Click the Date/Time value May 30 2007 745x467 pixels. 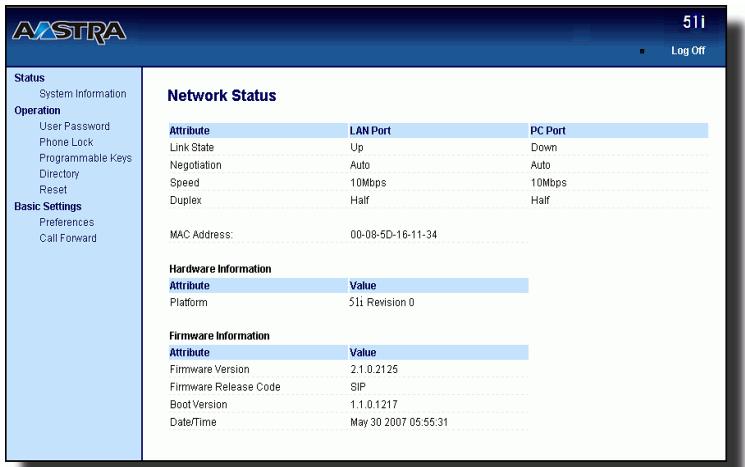tap(399, 422)
